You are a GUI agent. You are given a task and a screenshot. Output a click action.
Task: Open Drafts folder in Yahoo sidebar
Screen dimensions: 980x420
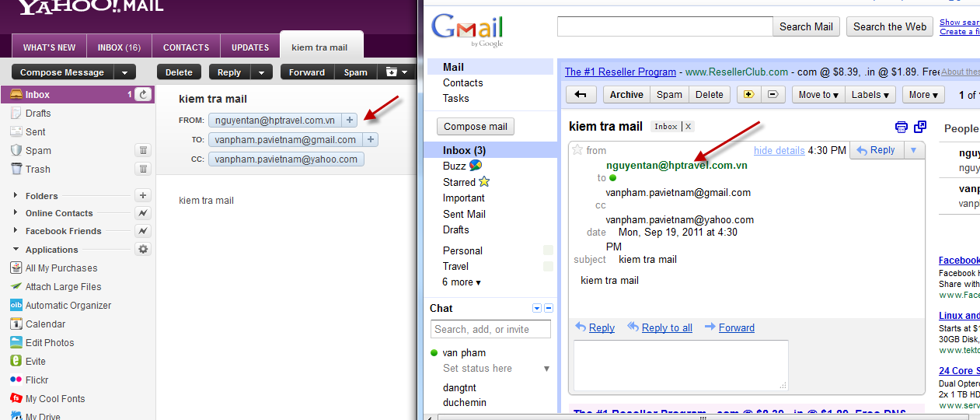pyautogui.click(x=38, y=113)
